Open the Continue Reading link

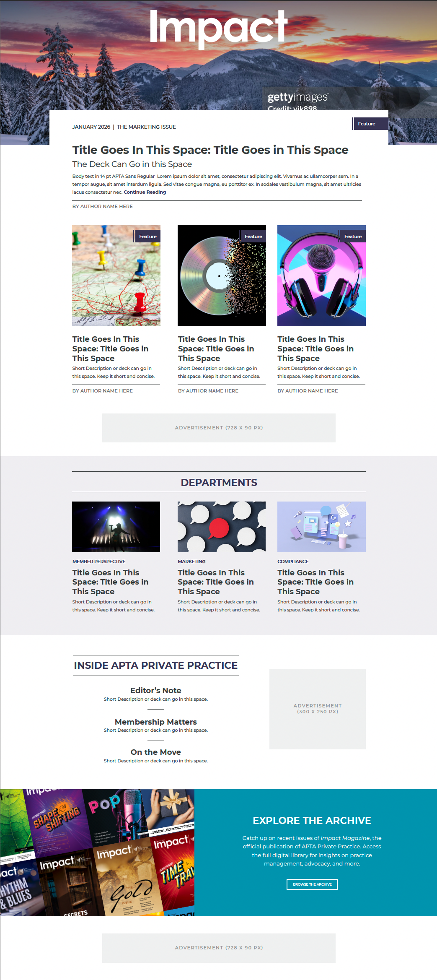(145, 192)
